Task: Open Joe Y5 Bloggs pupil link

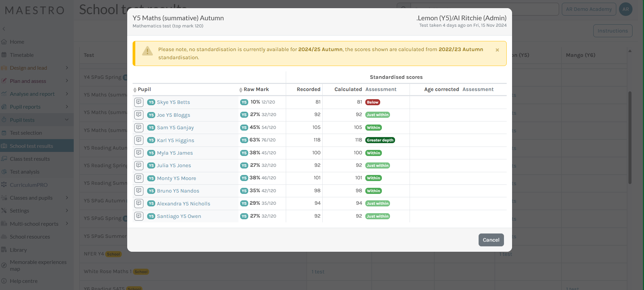Action: click(173, 115)
